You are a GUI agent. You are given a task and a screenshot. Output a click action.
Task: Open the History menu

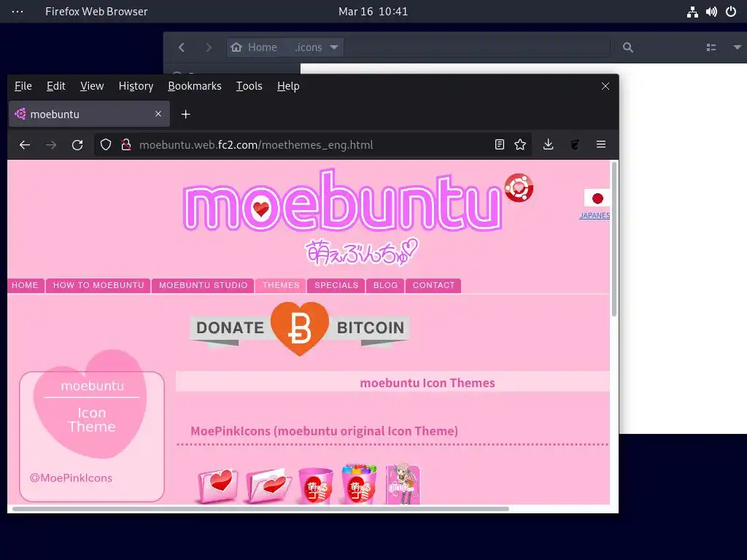[136, 86]
